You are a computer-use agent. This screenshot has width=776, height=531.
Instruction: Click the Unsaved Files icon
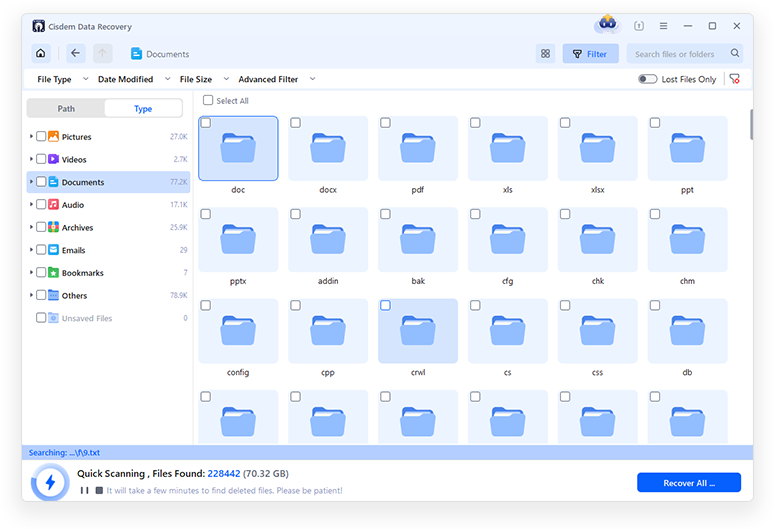[x=53, y=318]
